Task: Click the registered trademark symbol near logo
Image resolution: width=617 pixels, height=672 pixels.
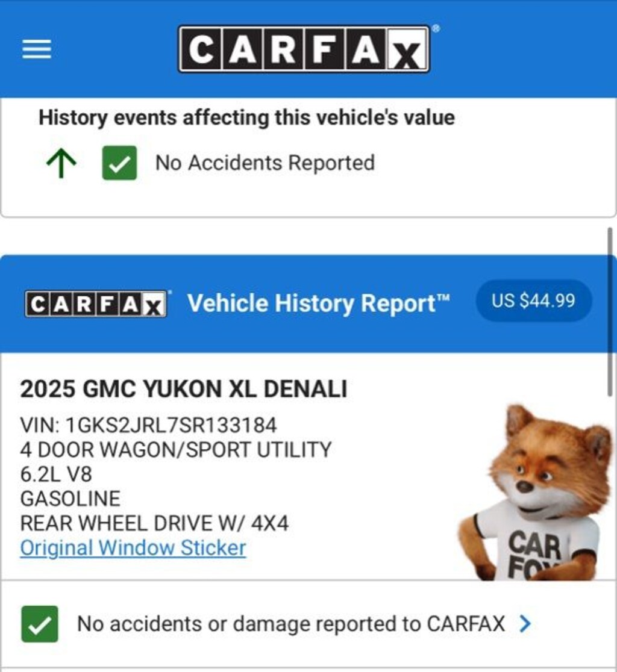Action: pyautogui.click(x=436, y=29)
